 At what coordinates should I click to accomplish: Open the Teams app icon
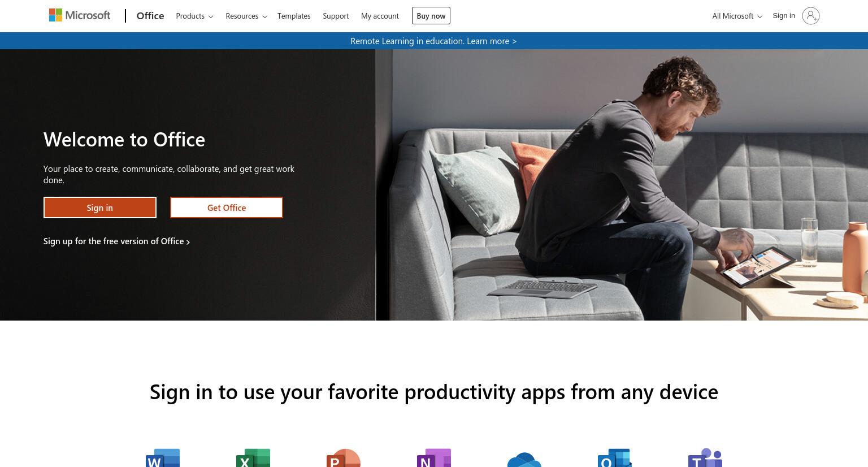(x=705, y=457)
